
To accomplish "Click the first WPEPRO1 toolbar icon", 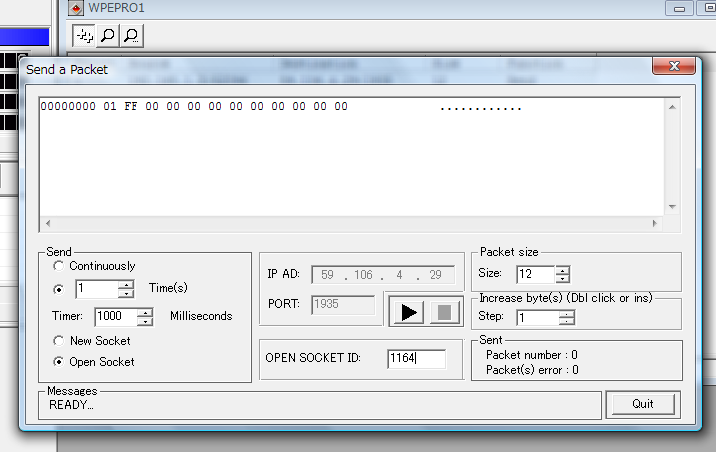I will [84, 36].
